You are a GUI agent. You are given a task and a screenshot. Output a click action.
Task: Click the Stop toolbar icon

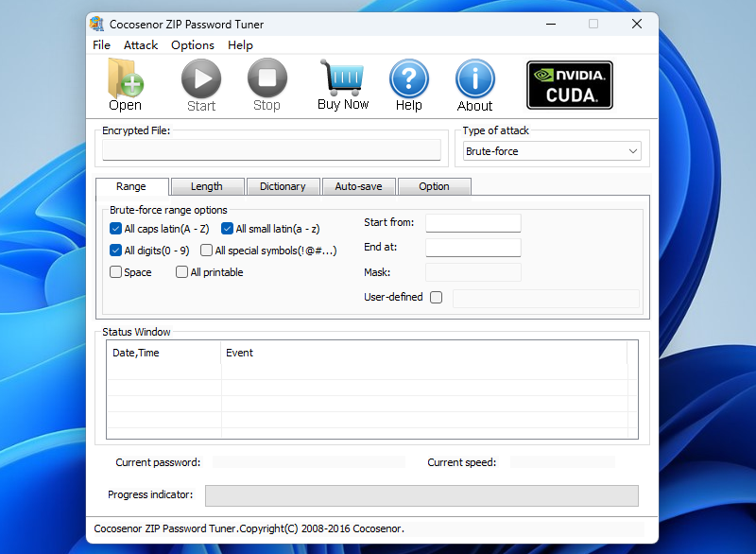(267, 78)
